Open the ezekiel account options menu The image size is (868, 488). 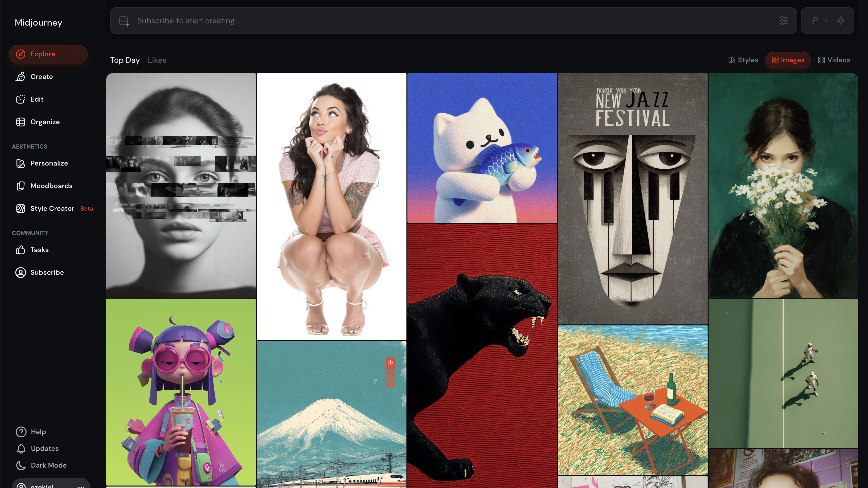pos(81,485)
